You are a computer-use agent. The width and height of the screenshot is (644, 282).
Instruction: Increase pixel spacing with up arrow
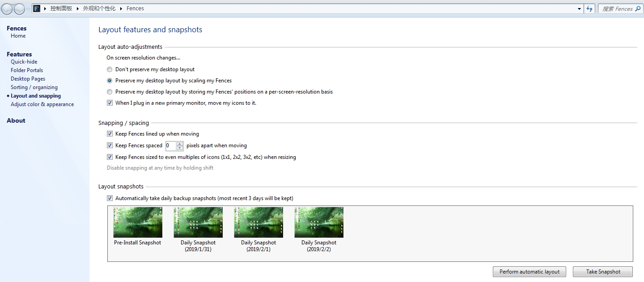pos(180,144)
